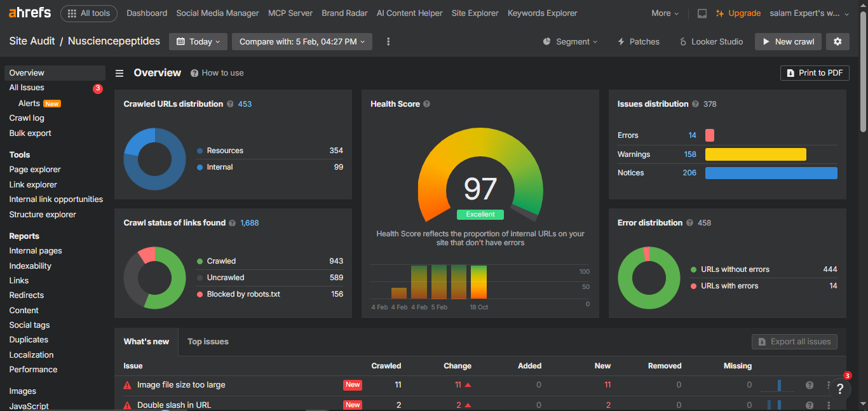This screenshot has height=411, width=868.
Task: Click Export all issues button
Action: 794,342
